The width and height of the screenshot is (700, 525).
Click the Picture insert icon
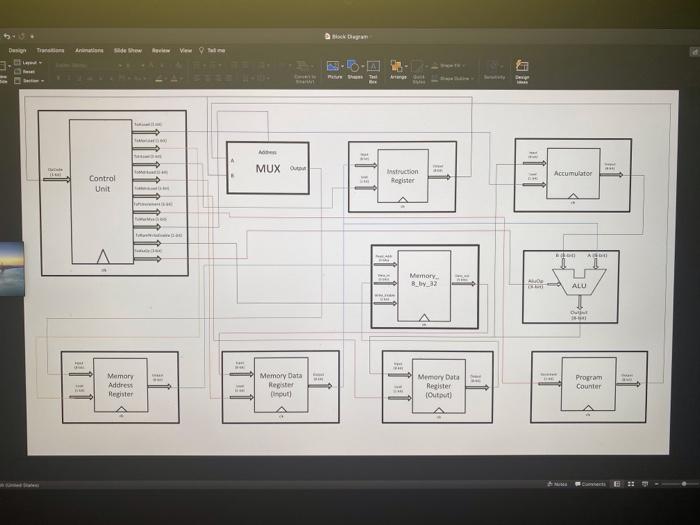click(333, 67)
